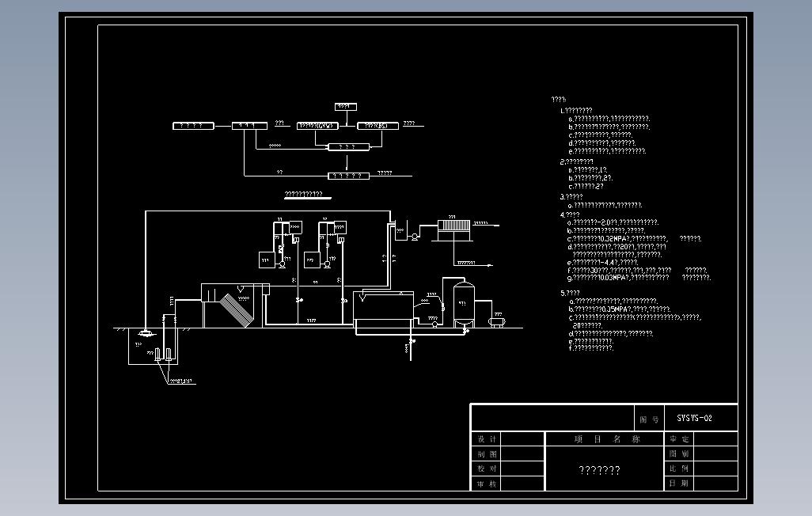Click the 设计 label in title block
812x516 pixels.
[x=486, y=439]
